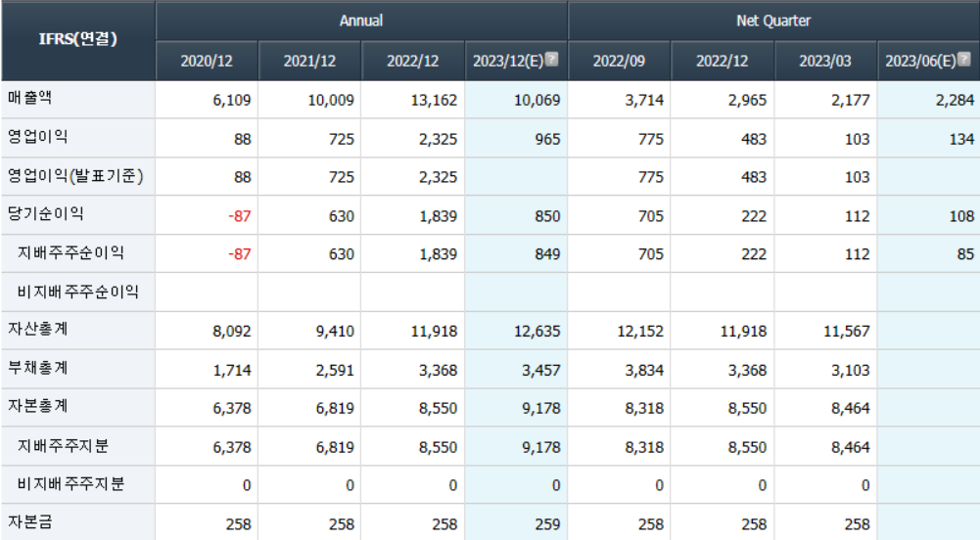
Task: Click the 10,069 estimated sales value
Action: coord(537,100)
